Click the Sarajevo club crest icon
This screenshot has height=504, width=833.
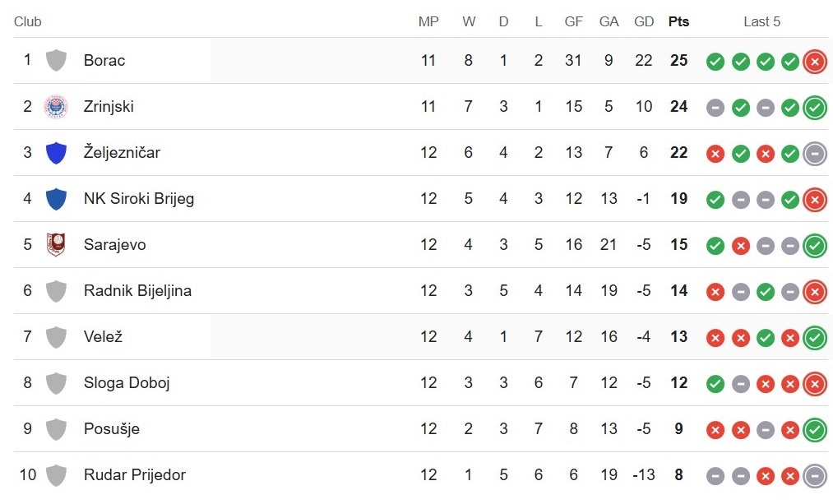coord(56,245)
